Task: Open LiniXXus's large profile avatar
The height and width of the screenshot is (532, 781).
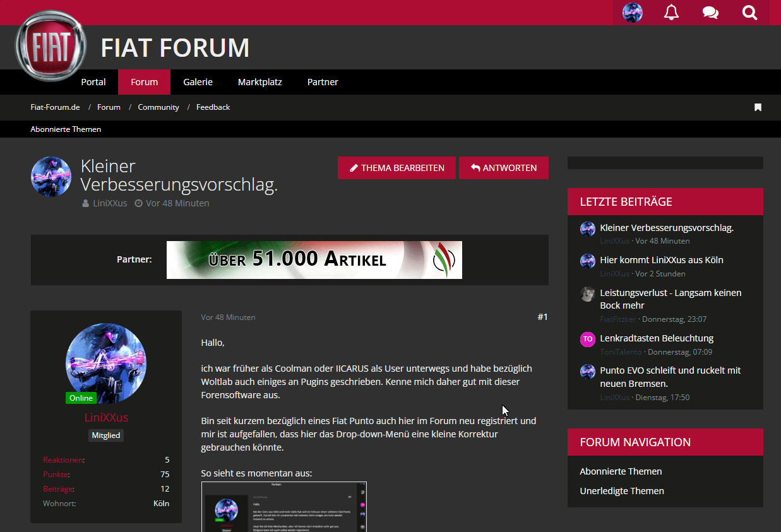Action: point(106,364)
